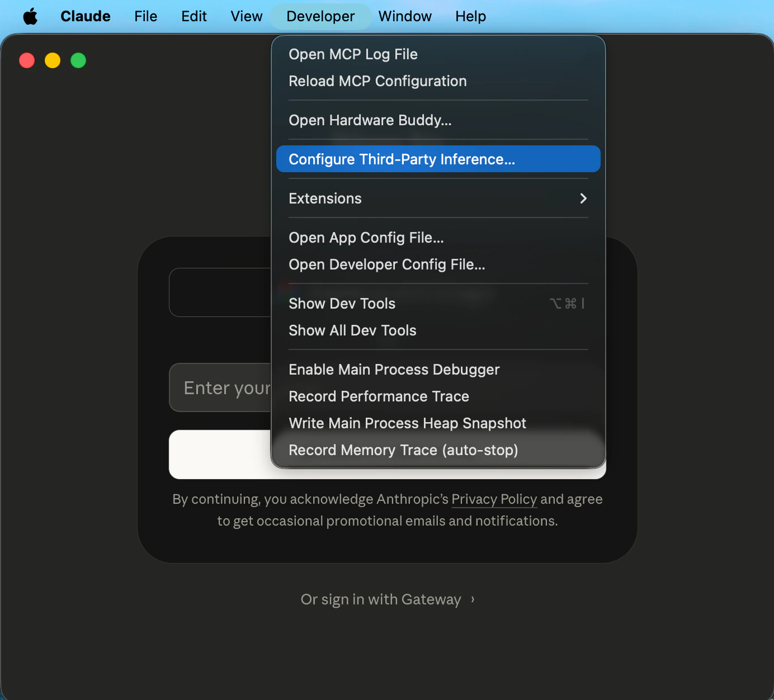Viewport: 774px width, 700px height.
Task: Expand the Extensions submenu
Action: (x=438, y=198)
